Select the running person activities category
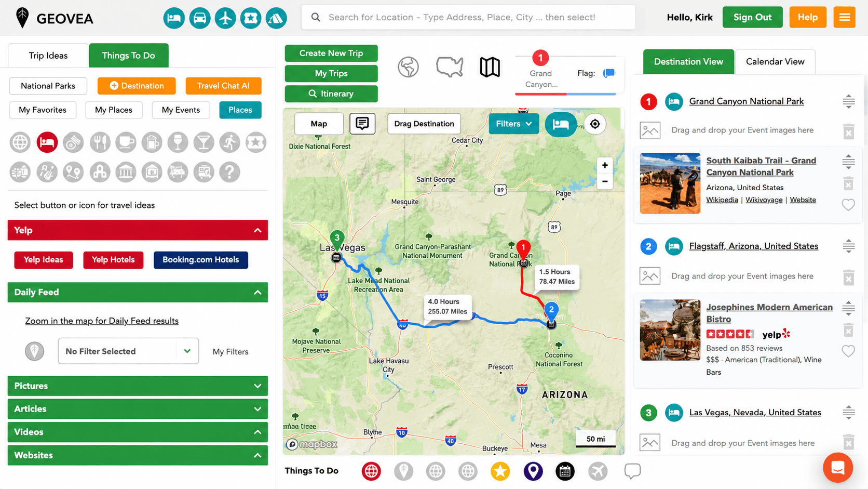868x489 pixels. point(229,142)
